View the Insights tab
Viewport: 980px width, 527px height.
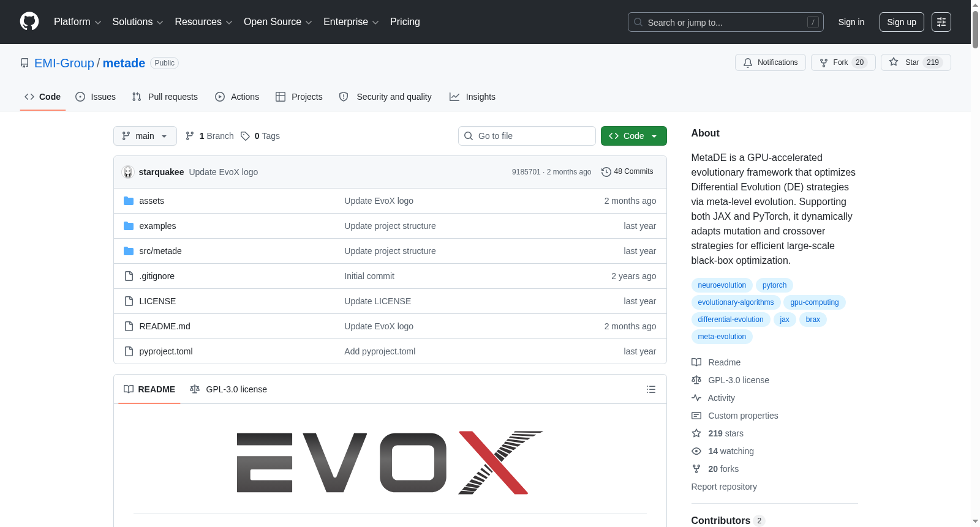click(x=472, y=97)
